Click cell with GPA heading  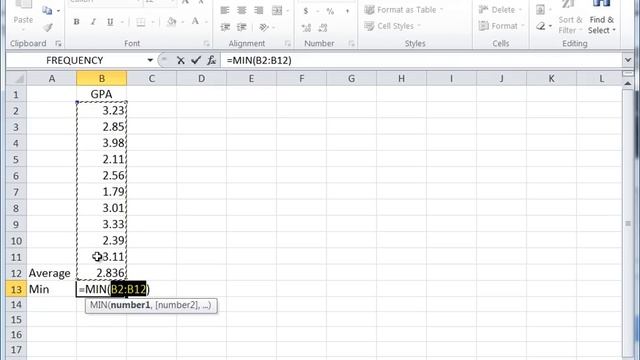tap(102, 94)
